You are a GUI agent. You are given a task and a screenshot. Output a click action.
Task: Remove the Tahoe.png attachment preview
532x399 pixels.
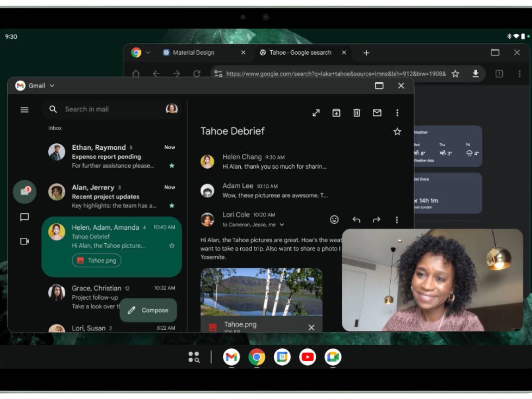[x=312, y=327]
